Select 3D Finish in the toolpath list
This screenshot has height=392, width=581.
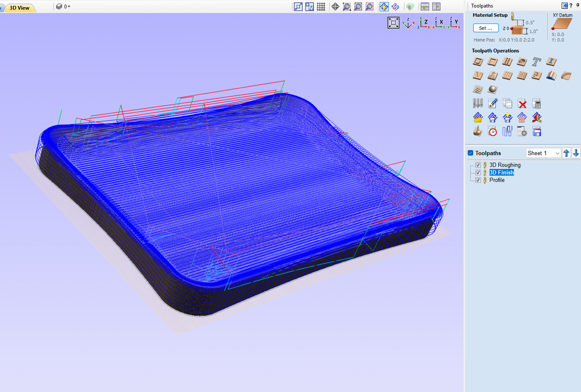click(x=501, y=172)
